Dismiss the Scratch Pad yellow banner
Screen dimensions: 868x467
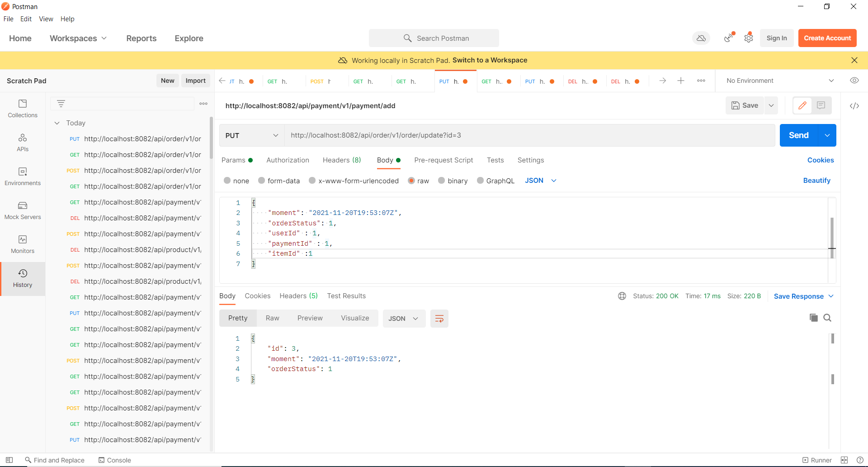pos(854,60)
